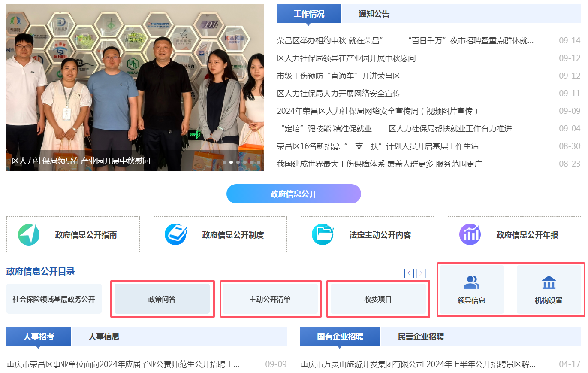Switch to the 通知公告 tab
588x373 pixels.
pyautogui.click(x=374, y=14)
